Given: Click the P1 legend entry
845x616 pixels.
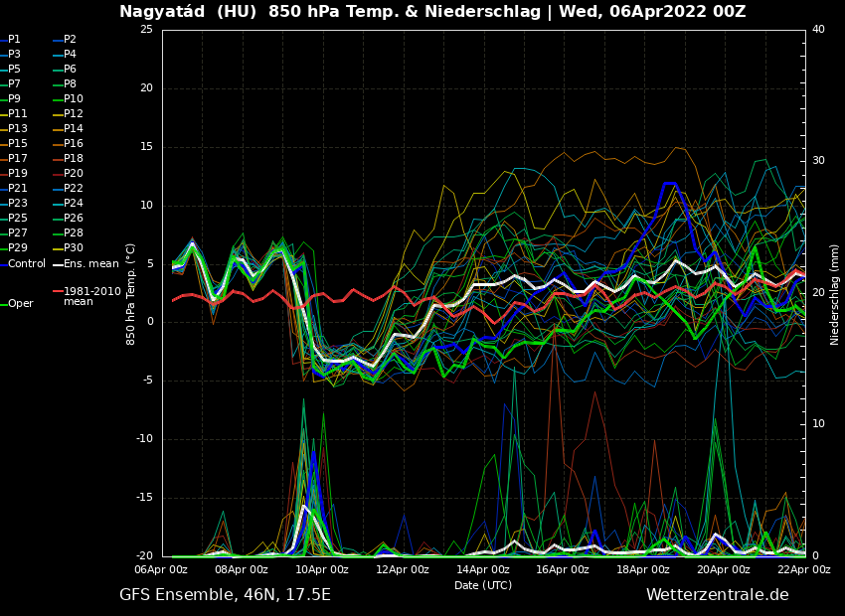Looking at the screenshot, I should 14,40.
